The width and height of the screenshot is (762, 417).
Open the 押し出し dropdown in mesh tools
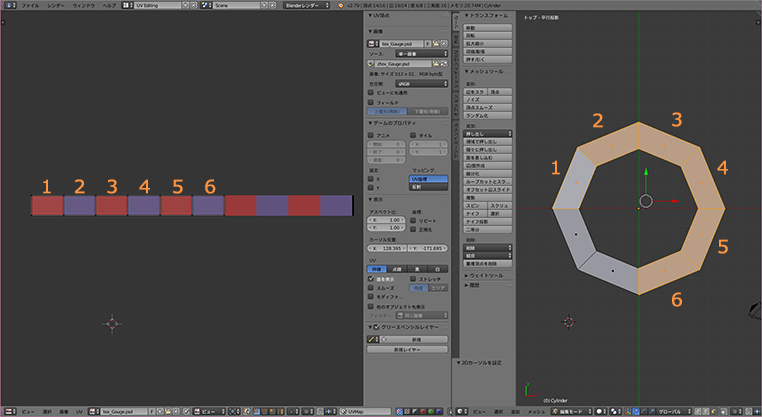tap(488, 133)
